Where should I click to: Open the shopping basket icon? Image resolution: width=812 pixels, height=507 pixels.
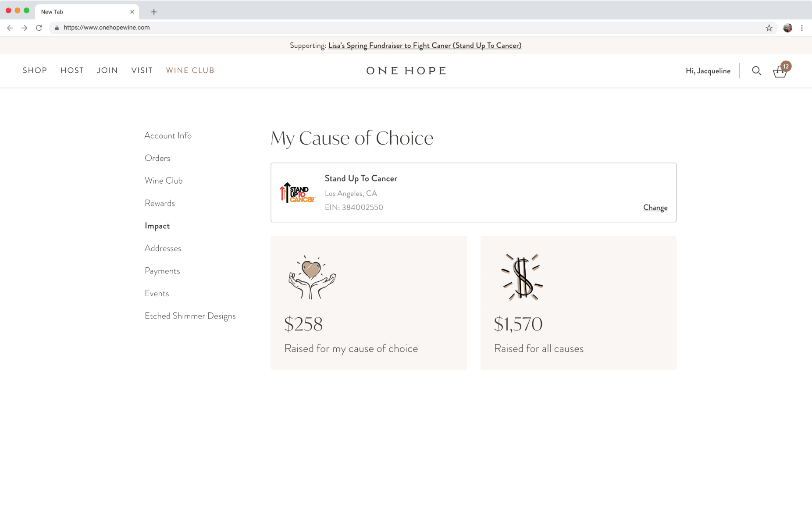click(x=780, y=71)
